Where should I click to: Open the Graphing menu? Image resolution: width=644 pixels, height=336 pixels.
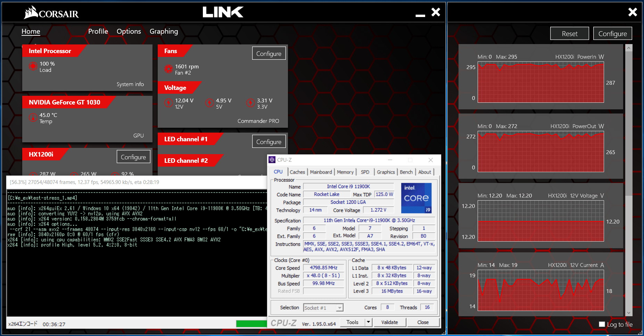[164, 32]
